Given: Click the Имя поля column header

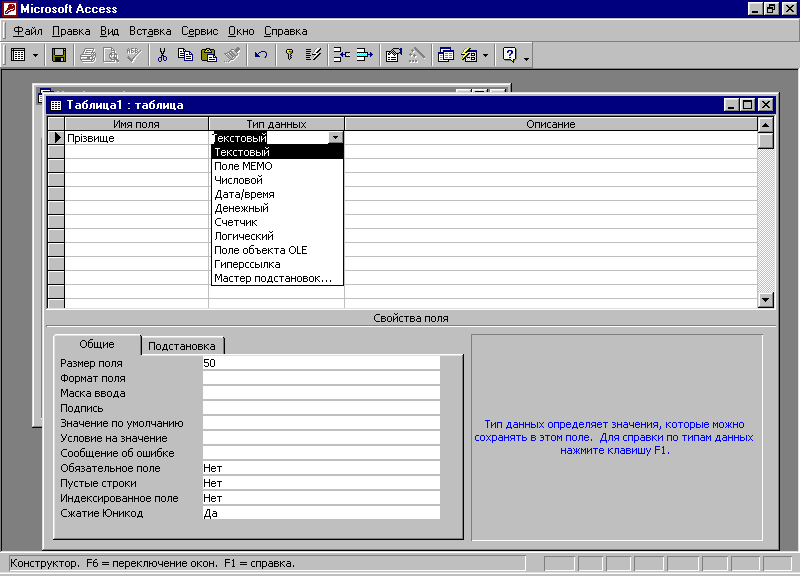Looking at the screenshot, I should point(137,124).
